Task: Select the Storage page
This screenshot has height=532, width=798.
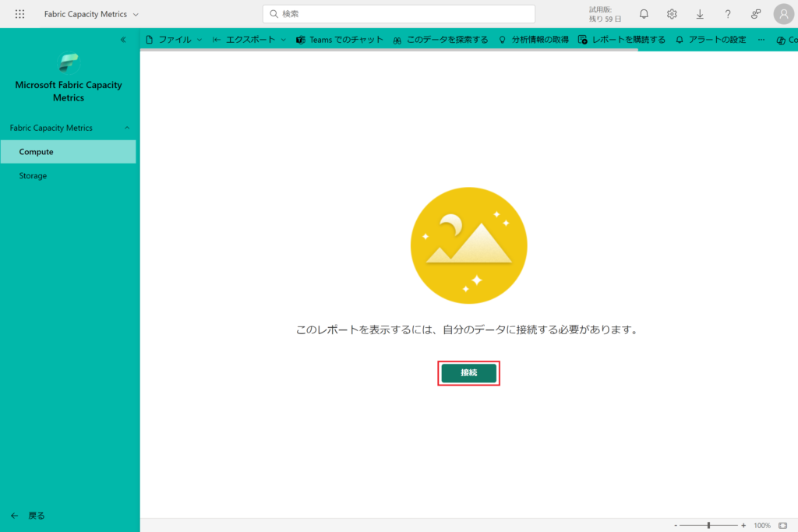Action: coord(69,175)
